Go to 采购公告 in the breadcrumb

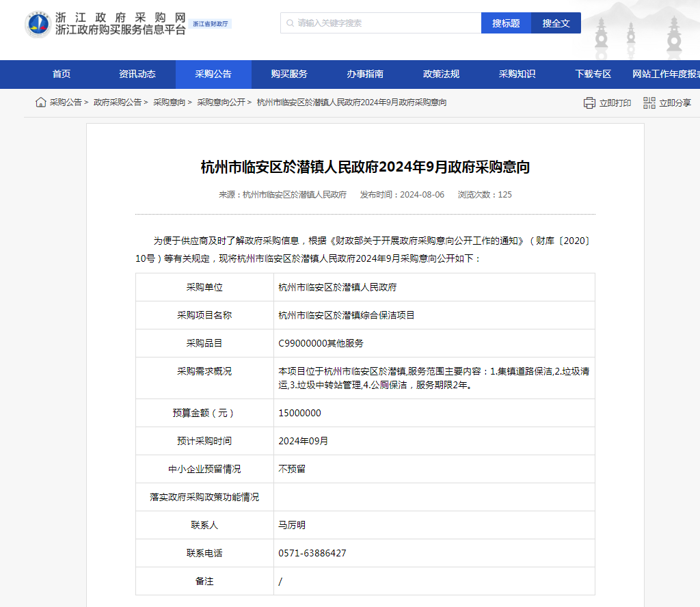[x=66, y=103]
